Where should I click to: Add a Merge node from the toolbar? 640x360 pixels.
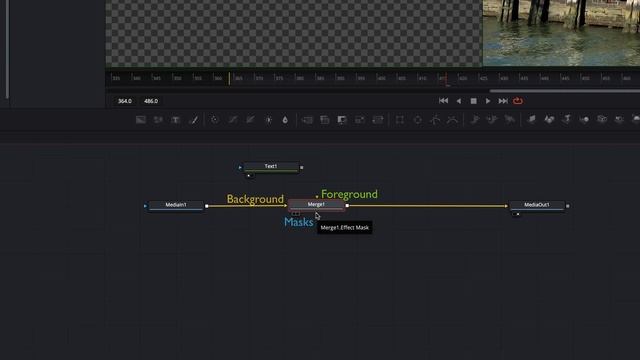[x=307, y=120]
